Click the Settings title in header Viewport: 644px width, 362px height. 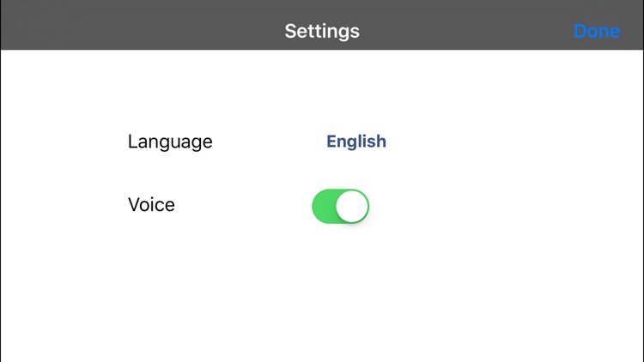pyautogui.click(x=322, y=31)
